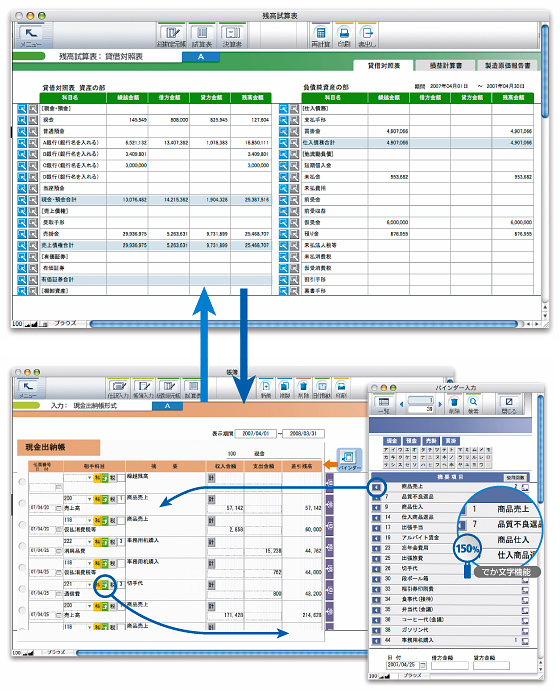Screen dimensions: 560x693
Task: Click edit icon right of ガソリン代 row
Action: coord(525,631)
